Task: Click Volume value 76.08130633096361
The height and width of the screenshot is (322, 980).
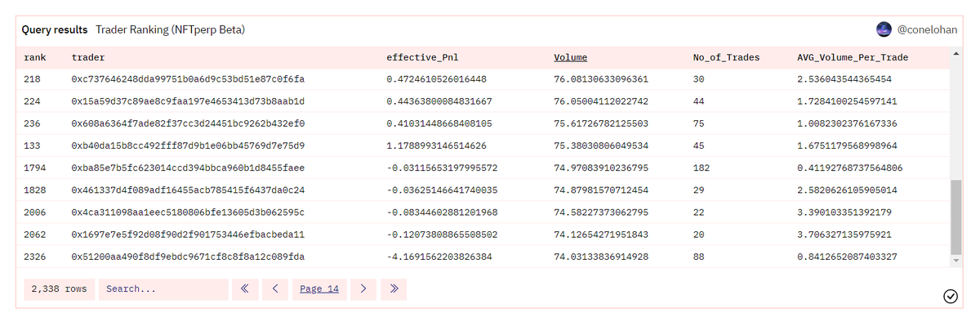Action: click(601, 79)
